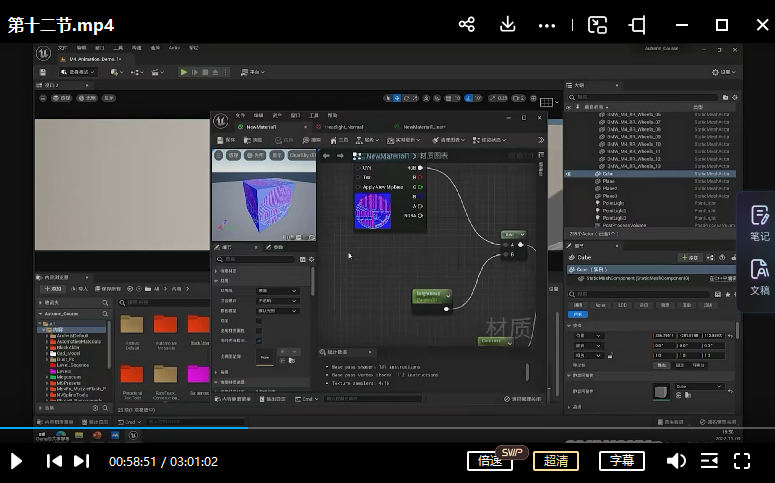
Task: Download the video using the download icon
Action: tap(507, 25)
